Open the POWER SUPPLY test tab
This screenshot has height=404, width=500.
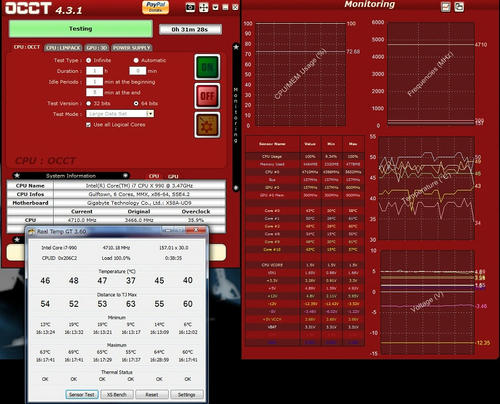pyautogui.click(x=132, y=48)
